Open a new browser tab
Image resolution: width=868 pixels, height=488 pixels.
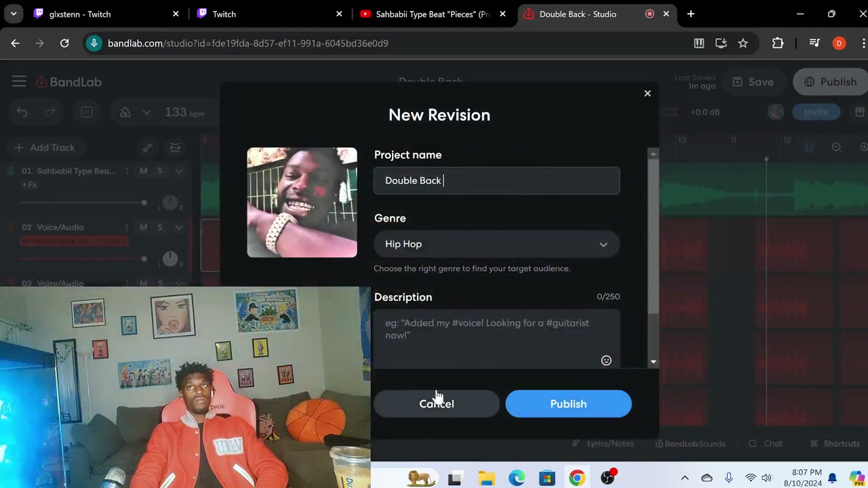(690, 14)
